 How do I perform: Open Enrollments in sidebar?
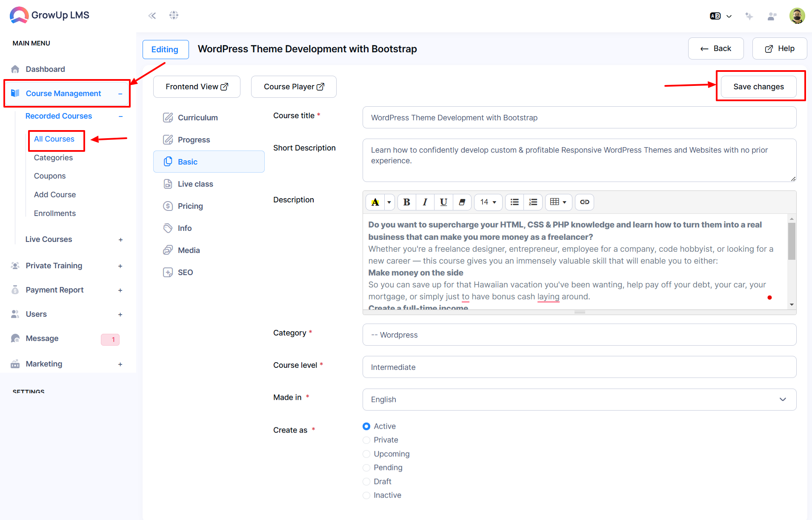tap(55, 213)
